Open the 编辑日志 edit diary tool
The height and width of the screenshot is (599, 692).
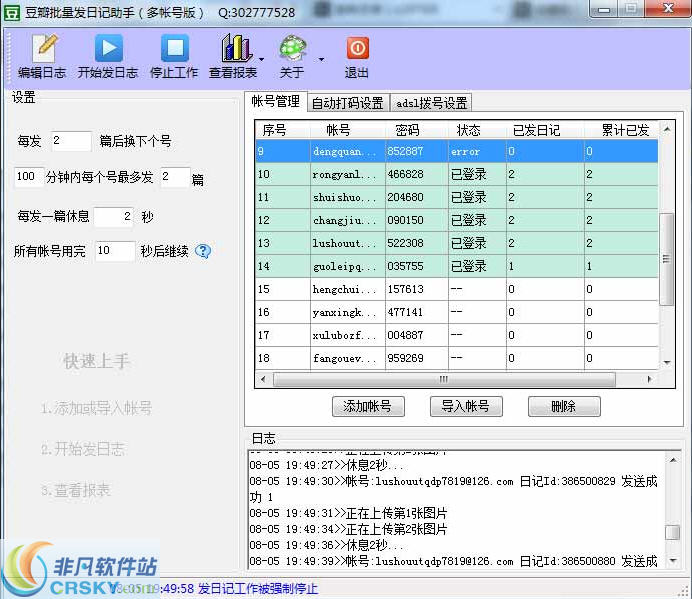pos(43,56)
